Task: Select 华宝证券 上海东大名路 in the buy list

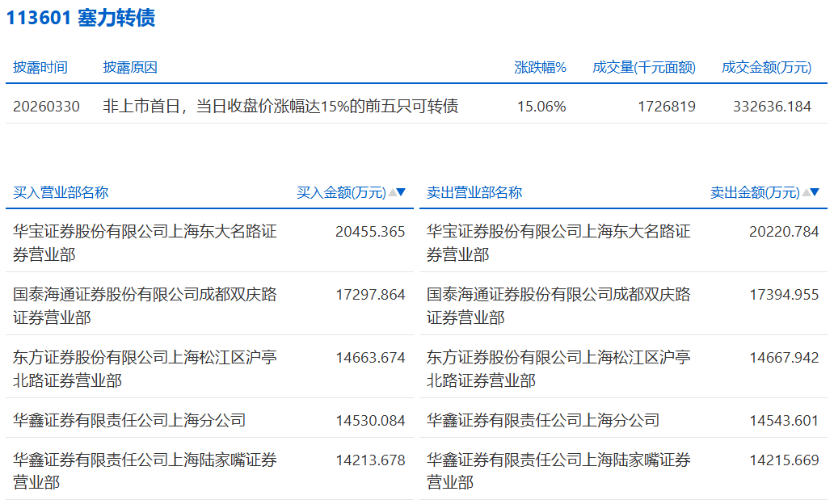Action: 145,242
